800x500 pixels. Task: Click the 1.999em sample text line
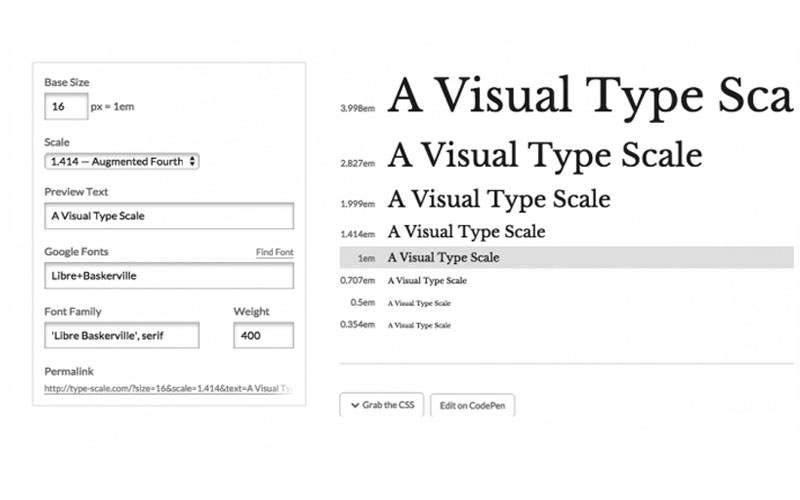pyautogui.click(x=499, y=199)
